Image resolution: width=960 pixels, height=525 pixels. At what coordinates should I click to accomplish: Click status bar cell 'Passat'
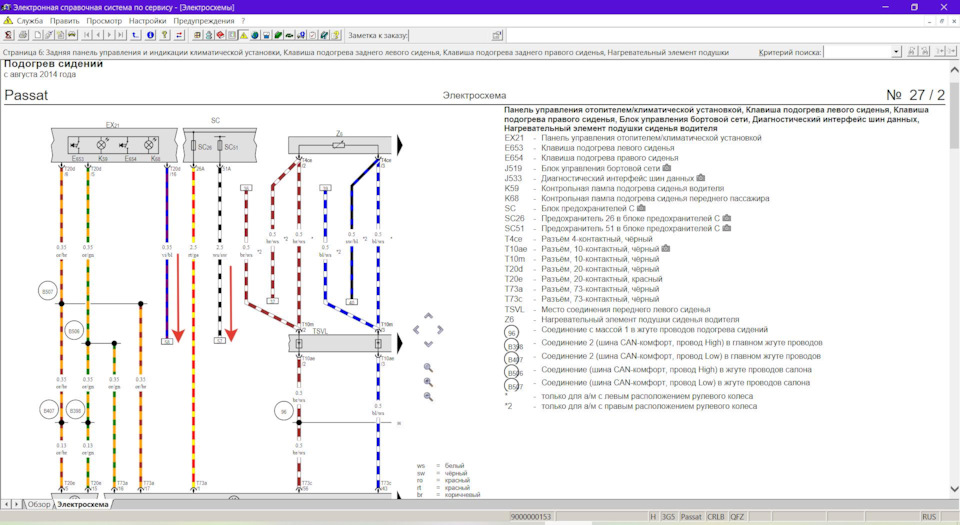(691, 516)
